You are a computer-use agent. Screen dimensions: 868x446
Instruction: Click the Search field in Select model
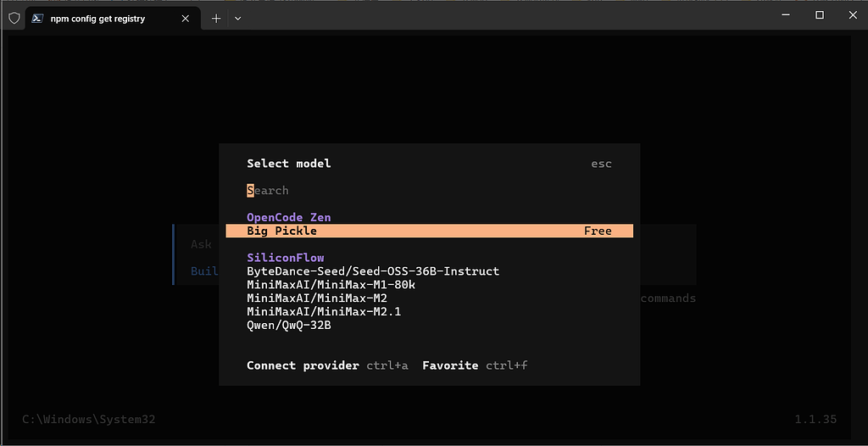[429, 191]
